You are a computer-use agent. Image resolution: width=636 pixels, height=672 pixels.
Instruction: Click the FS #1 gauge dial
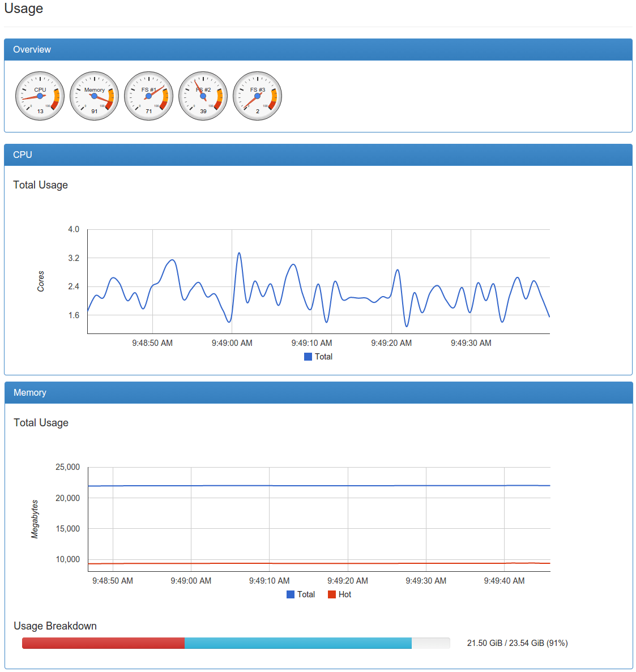point(148,96)
